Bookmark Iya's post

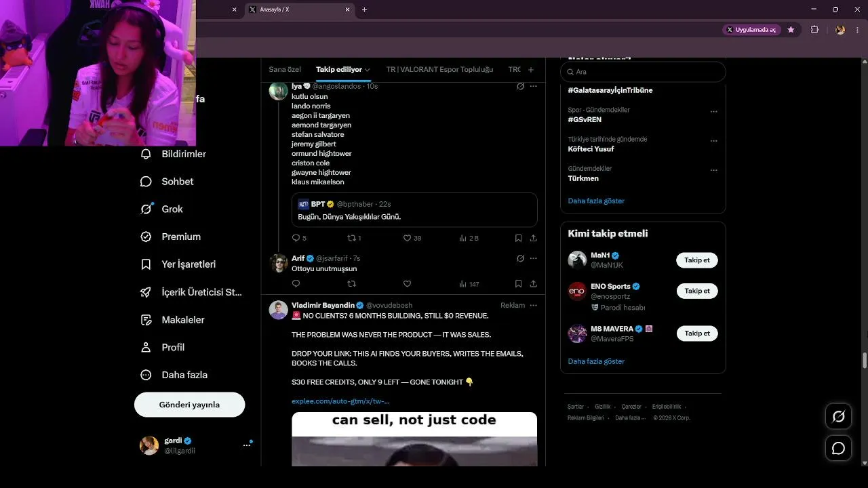tap(518, 238)
